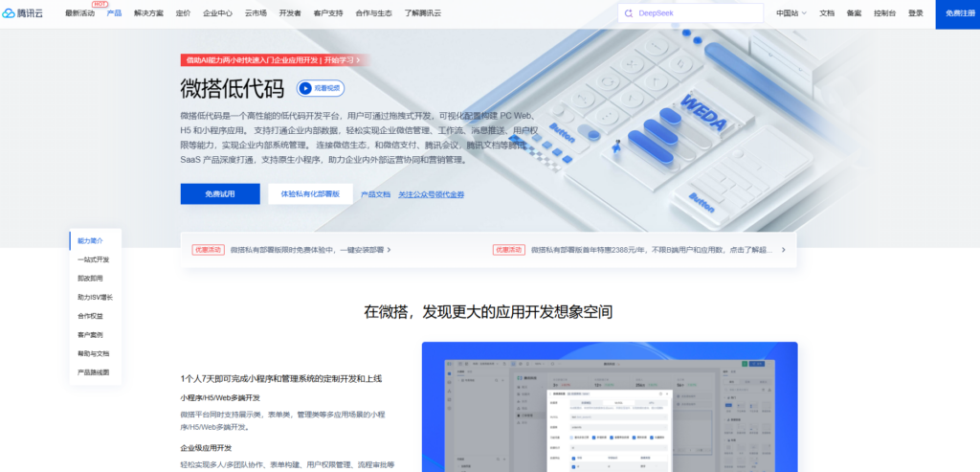Viewport: 980px width, 472px height.
Task: Click the 体验私有化部署版 button
Action: point(310,193)
